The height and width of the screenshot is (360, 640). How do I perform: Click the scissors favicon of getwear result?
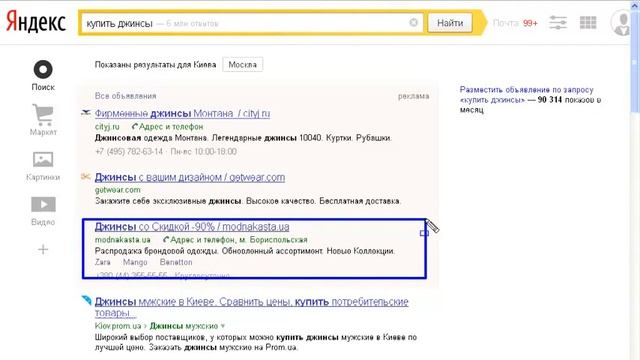[x=86, y=176]
